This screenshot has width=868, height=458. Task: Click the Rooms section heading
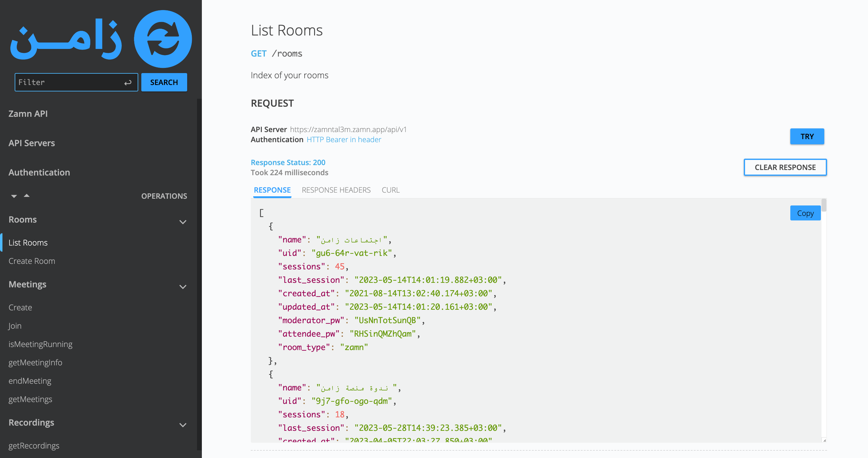23,220
